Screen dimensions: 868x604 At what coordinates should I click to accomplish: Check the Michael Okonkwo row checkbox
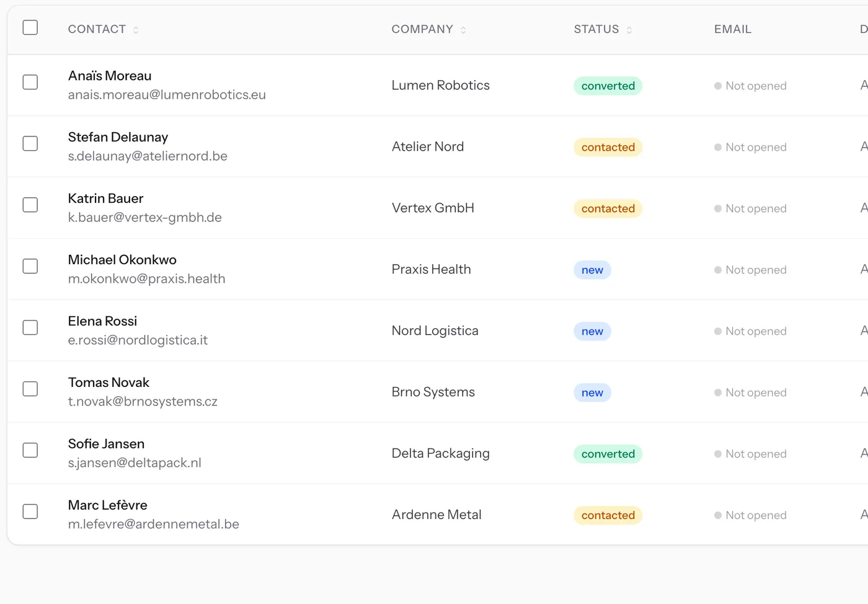point(30,266)
